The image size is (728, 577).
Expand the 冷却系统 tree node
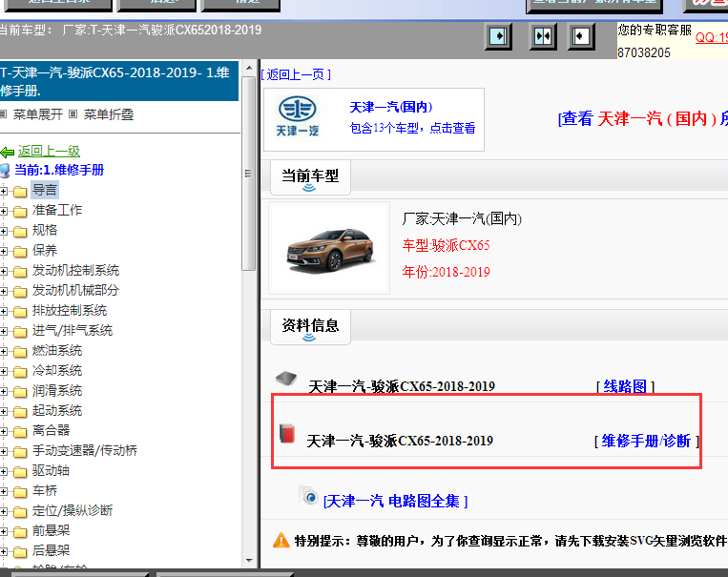[4, 371]
